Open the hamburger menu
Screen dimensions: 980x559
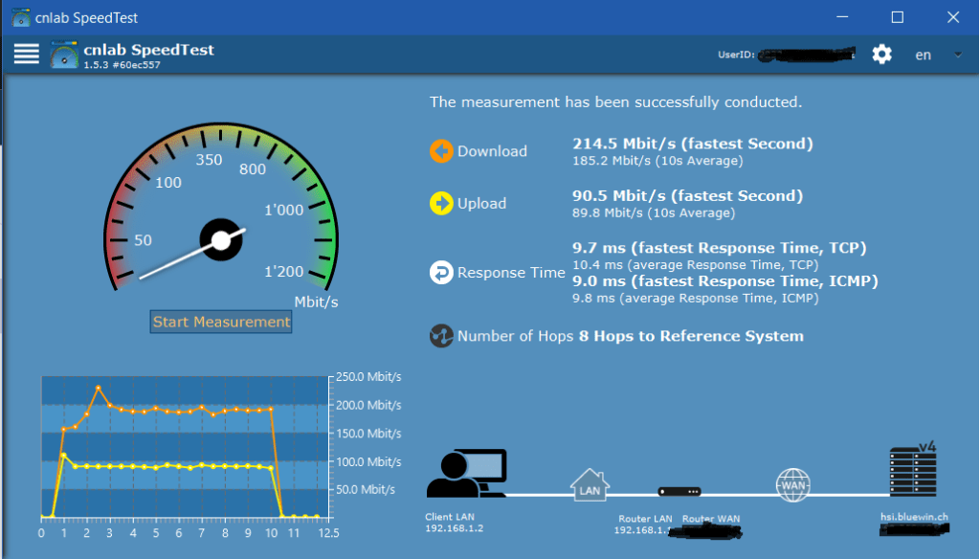point(26,53)
